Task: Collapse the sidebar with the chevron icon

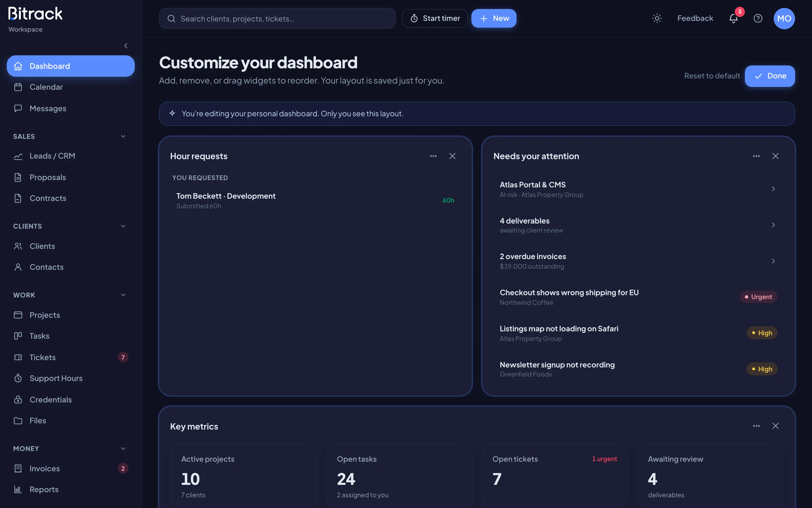Action: (126, 46)
